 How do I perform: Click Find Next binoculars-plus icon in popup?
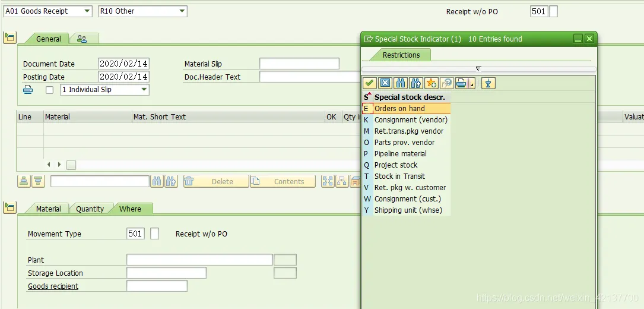(x=415, y=83)
